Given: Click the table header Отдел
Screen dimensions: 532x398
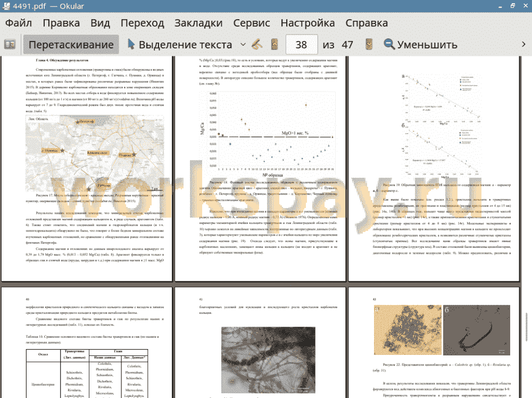Looking at the screenshot, I should 43,354.
